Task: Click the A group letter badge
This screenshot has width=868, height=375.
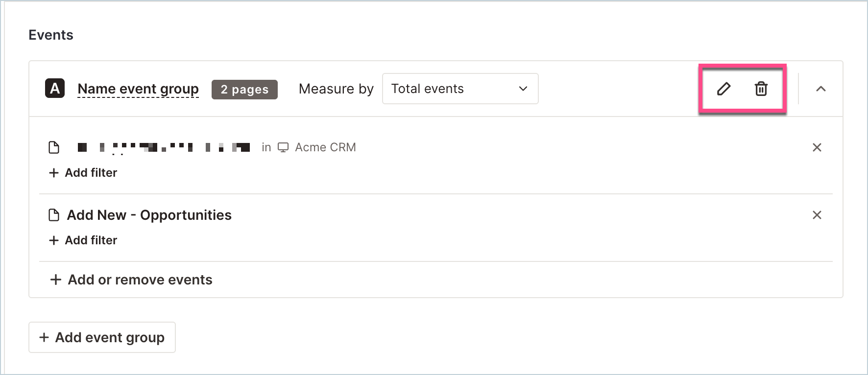Action: [55, 89]
